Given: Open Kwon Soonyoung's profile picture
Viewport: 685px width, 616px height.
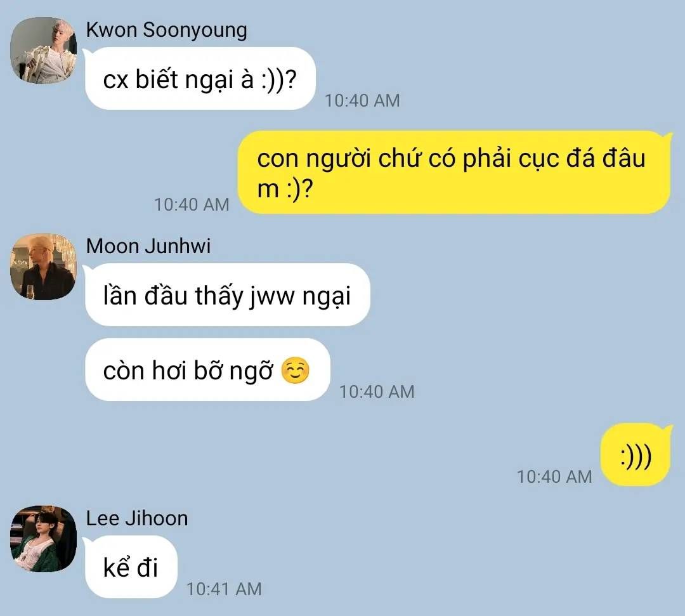Looking at the screenshot, I should 44,50.
